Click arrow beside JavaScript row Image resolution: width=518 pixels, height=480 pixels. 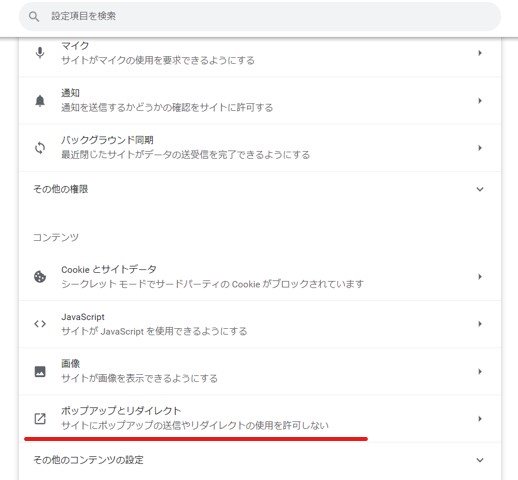click(480, 324)
